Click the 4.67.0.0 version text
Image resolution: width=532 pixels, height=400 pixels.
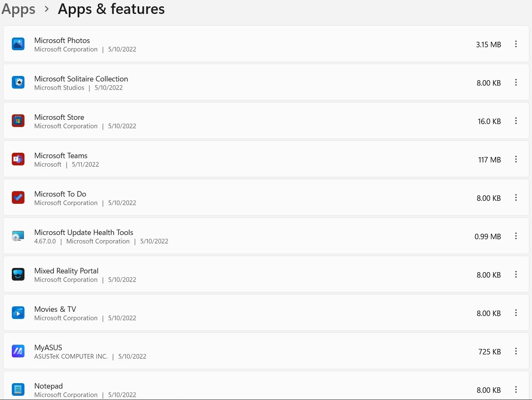pyautogui.click(x=45, y=241)
